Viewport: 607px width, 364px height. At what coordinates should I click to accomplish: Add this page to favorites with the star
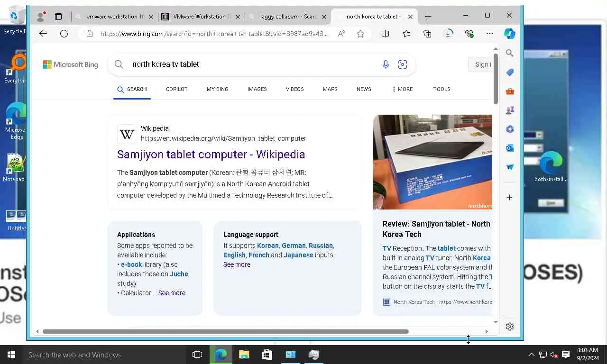click(360, 34)
